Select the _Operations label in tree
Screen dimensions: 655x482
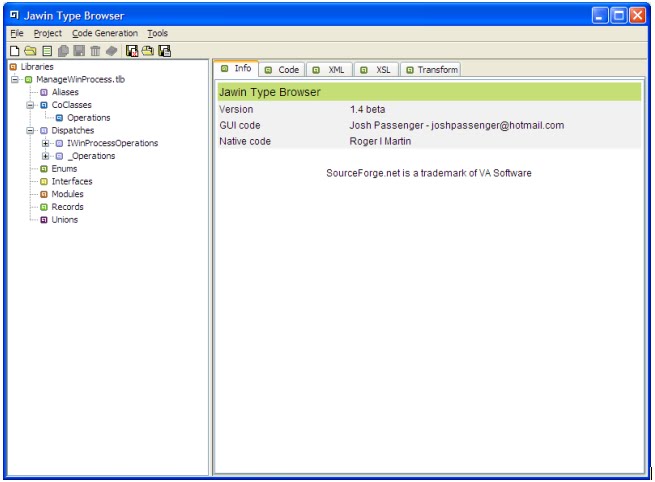click(91, 156)
